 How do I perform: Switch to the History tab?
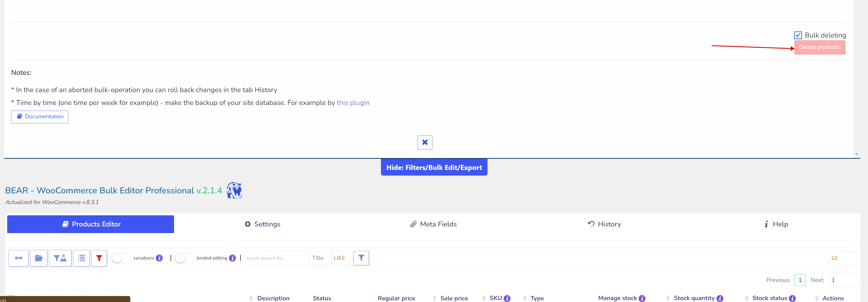pyautogui.click(x=604, y=224)
